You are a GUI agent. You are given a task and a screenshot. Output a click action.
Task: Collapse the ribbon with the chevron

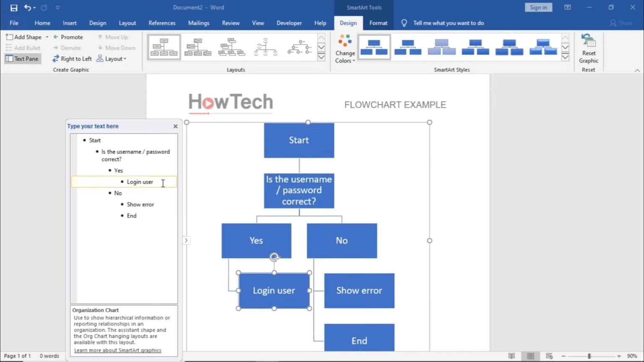coord(637,70)
